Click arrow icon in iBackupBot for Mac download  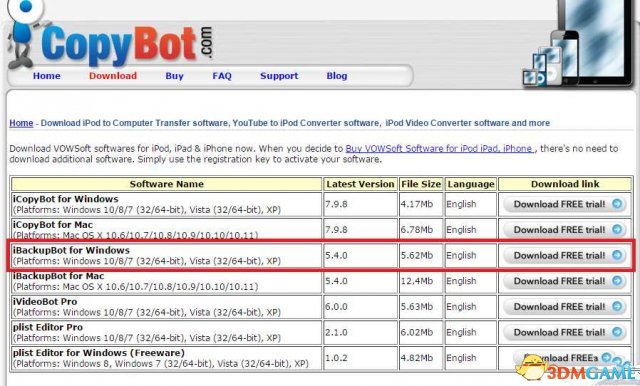[617, 281]
